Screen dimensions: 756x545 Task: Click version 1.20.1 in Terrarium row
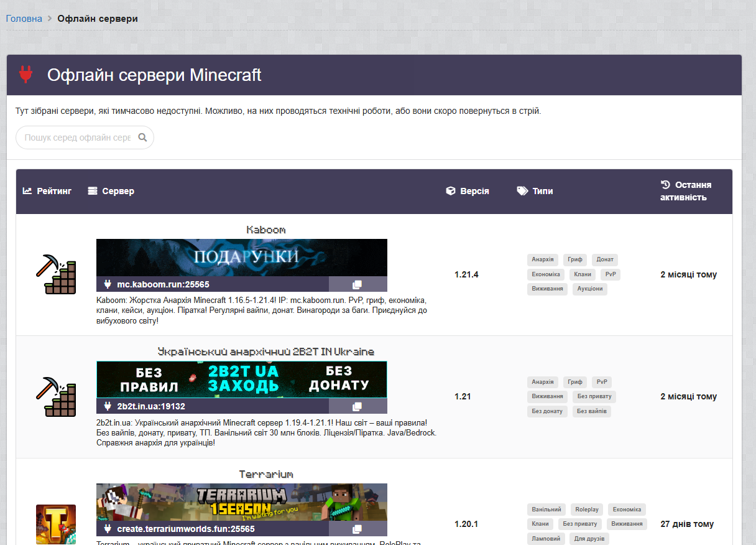[x=466, y=524]
